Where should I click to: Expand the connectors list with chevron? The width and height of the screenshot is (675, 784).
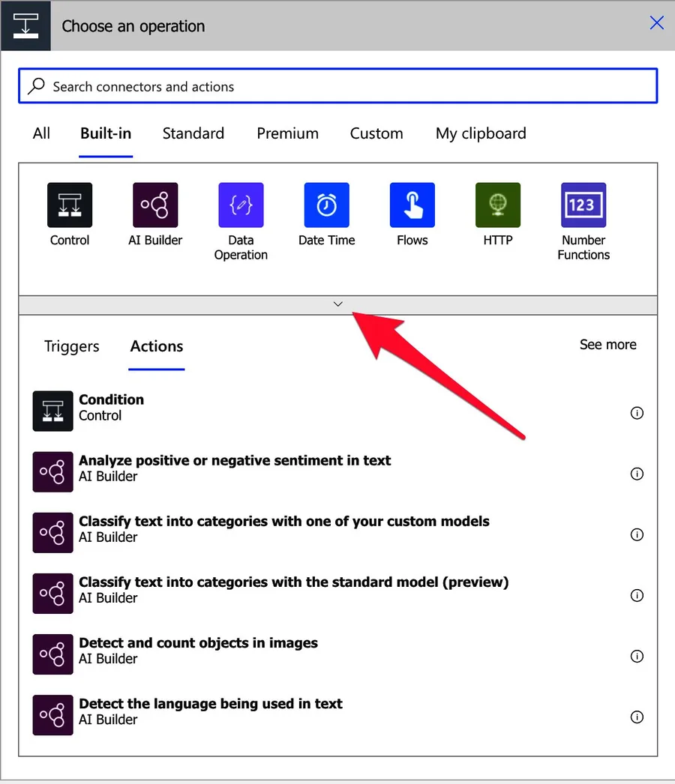[x=337, y=304]
